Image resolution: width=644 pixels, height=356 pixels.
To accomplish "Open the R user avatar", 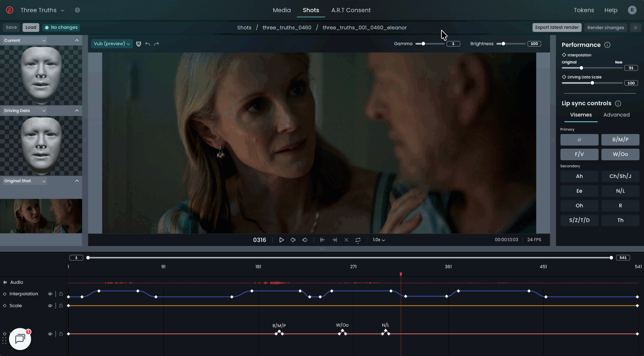I will pos(632,10).
